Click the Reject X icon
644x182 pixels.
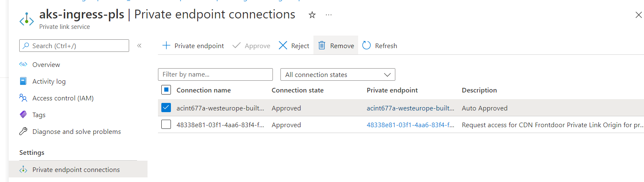tap(283, 46)
